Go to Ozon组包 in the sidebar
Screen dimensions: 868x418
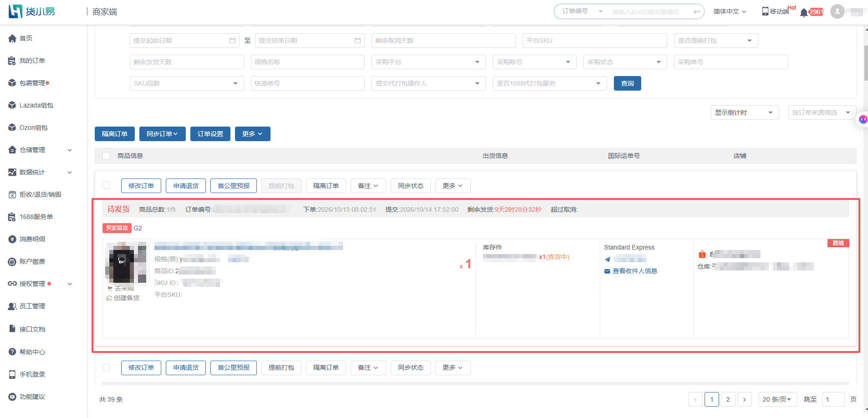pyautogui.click(x=33, y=127)
